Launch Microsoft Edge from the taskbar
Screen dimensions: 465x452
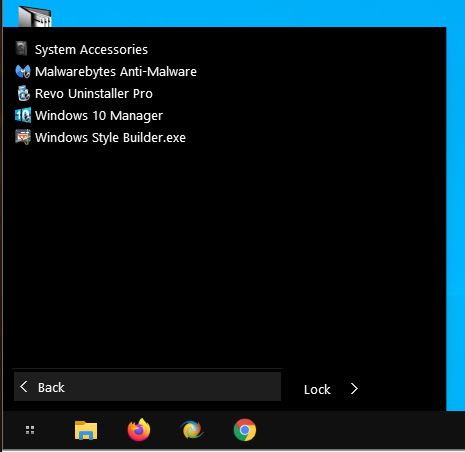click(192, 430)
